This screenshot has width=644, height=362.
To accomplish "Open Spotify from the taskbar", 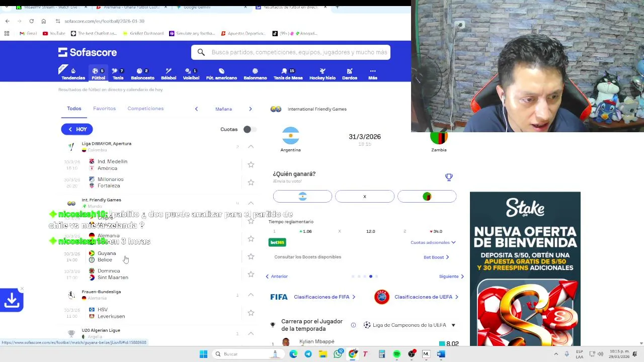I will [x=396, y=354].
